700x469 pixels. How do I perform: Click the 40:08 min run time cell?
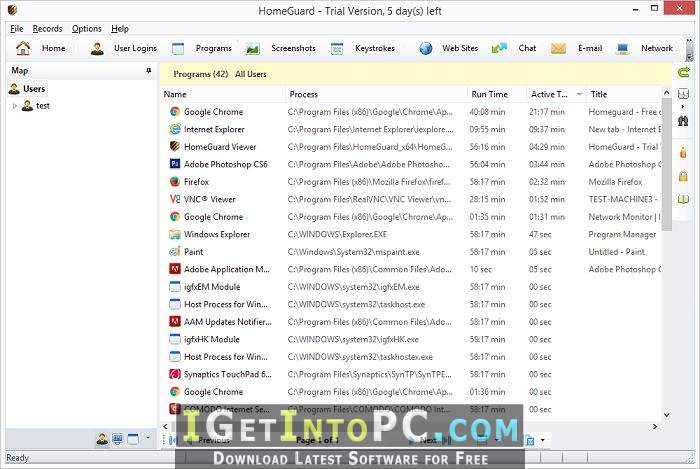487,112
